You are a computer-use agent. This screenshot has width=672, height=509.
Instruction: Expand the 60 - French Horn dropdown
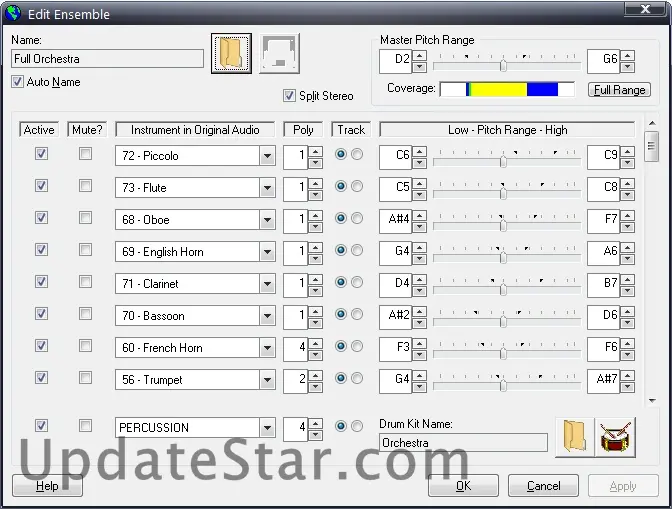(x=267, y=347)
